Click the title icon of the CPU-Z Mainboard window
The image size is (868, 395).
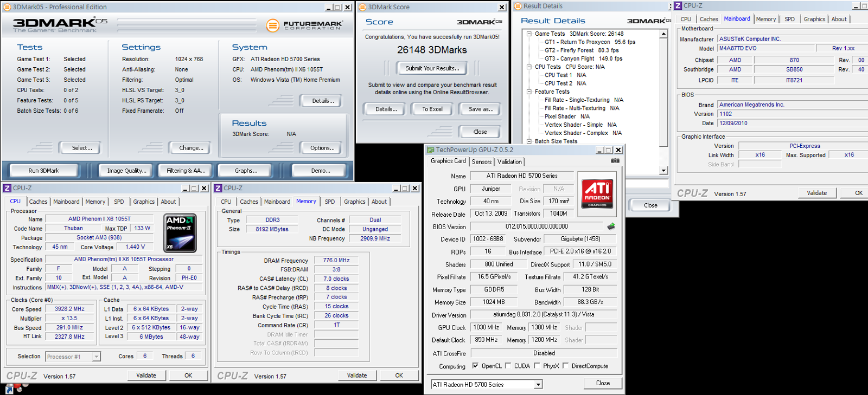click(x=678, y=5)
